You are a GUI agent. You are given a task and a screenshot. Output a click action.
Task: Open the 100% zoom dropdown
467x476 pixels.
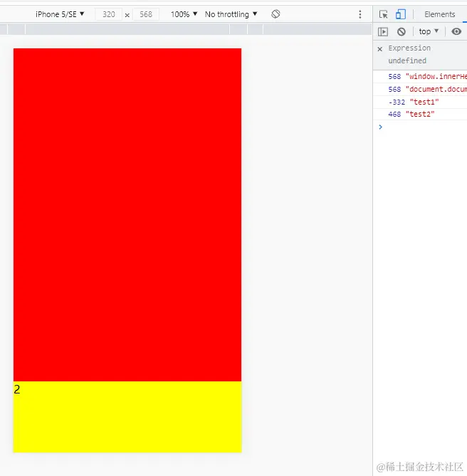coord(184,14)
